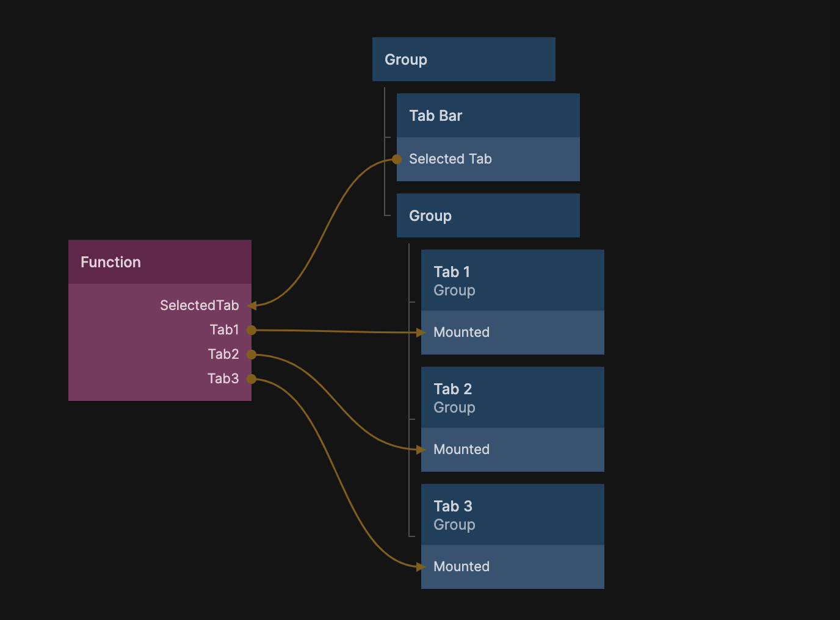
Task: Click the arrowhead entering Tab 3 Mounted
Action: (420, 567)
